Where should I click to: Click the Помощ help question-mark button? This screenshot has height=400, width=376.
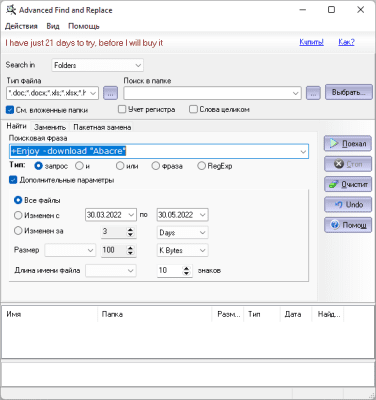pyautogui.click(x=348, y=225)
